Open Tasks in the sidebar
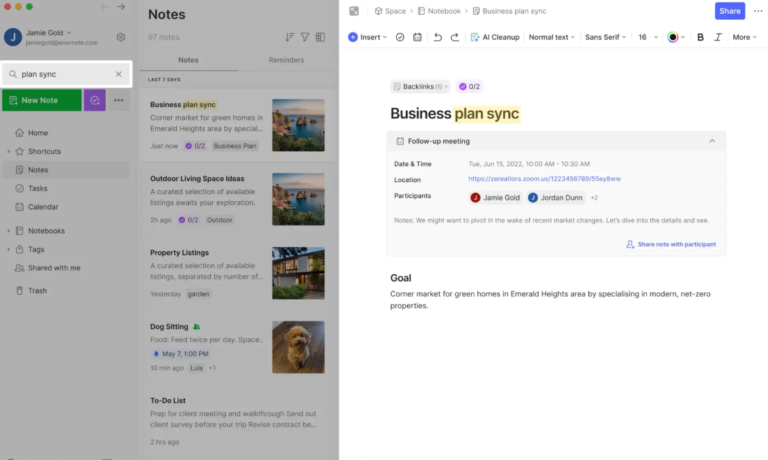 point(38,188)
